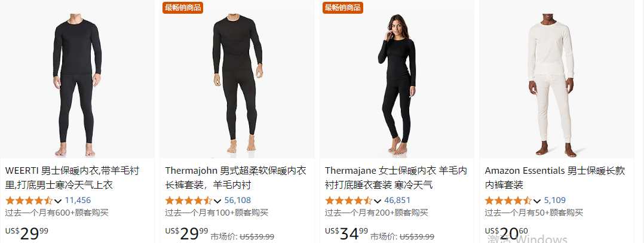This screenshot has height=243, width=644.
Task: Click the Amazon Essentials star rating icons
Action: click(508, 201)
